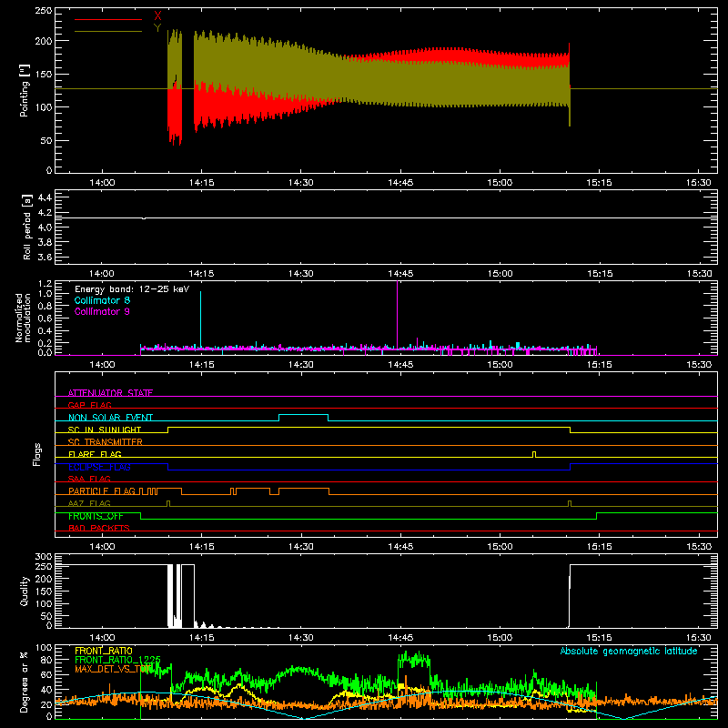This screenshot has width=728, height=728.
Task: Click the MAX_DET_VS_TOT legend entry
Action: (x=114, y=669)
